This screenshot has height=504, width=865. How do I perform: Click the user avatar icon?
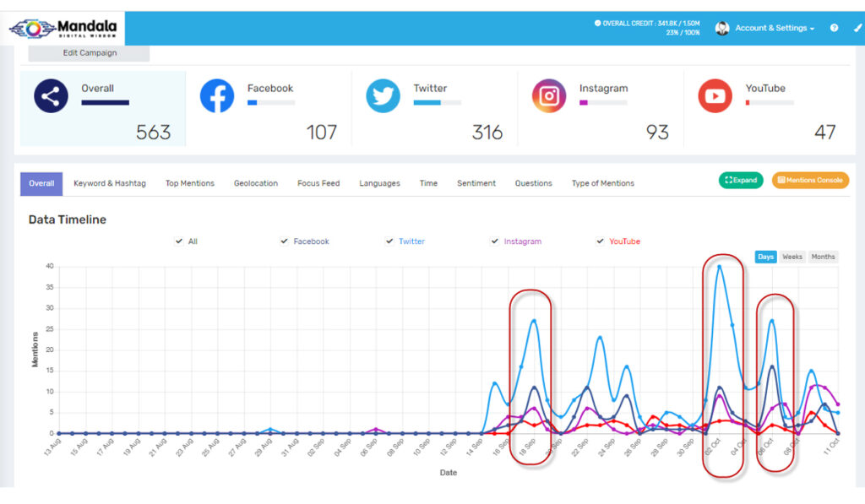[722, 28]
